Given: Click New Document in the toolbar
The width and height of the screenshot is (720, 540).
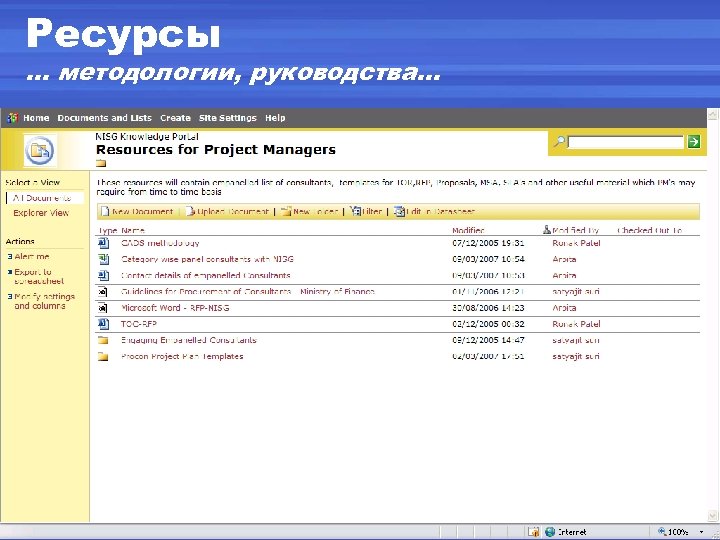Looking at the screenshot, I should point(142,212).
